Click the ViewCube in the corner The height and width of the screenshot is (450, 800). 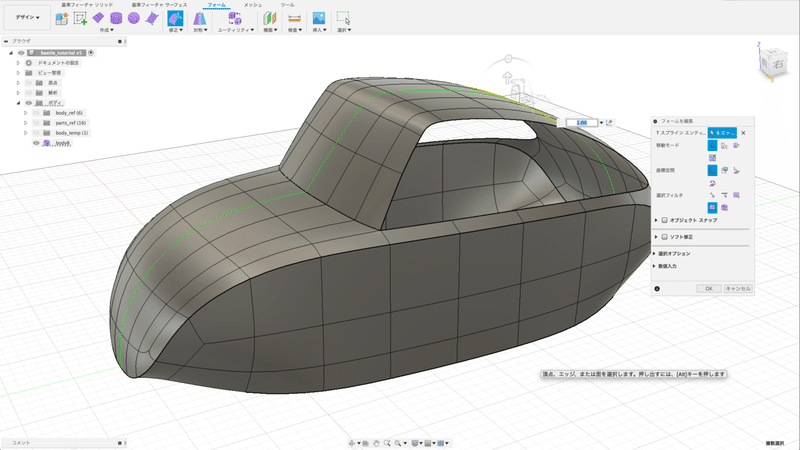tap(774, 64)
